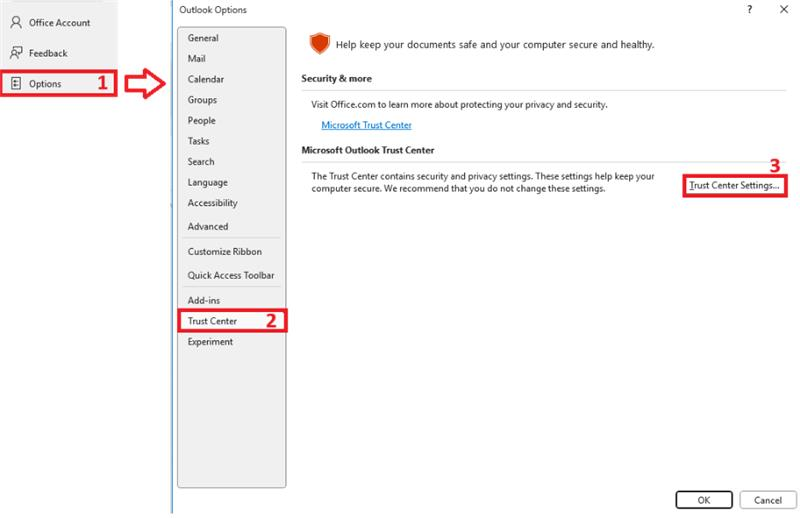Follow the Microsoft Trust Center link
800x518 pixels.
pos(366,125)
